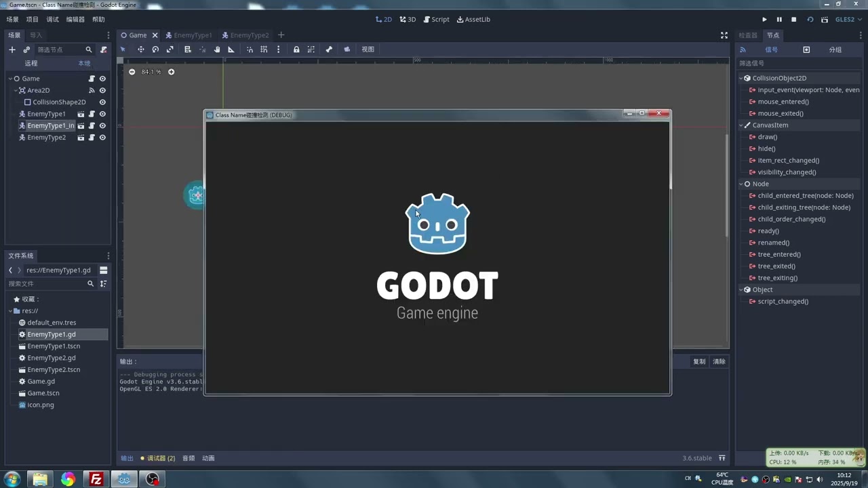Click the play custom scene clapperboard icon
The image size is (868, 488).
click(x=825, y=20)
